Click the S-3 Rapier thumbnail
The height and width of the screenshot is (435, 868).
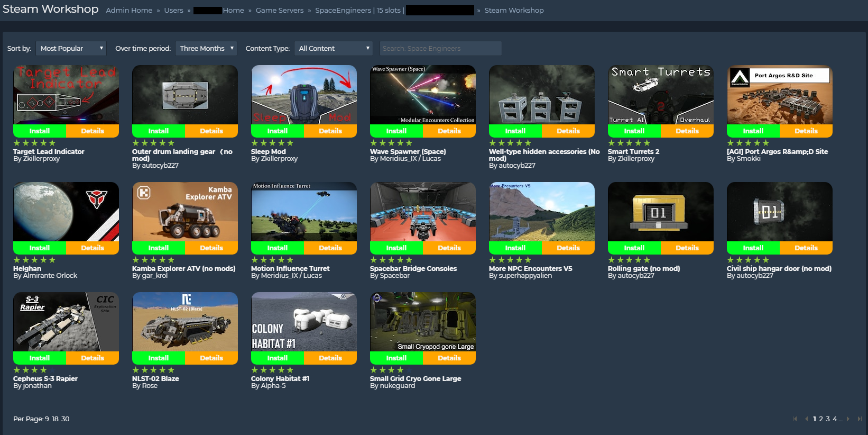click(x=66, y=322)
